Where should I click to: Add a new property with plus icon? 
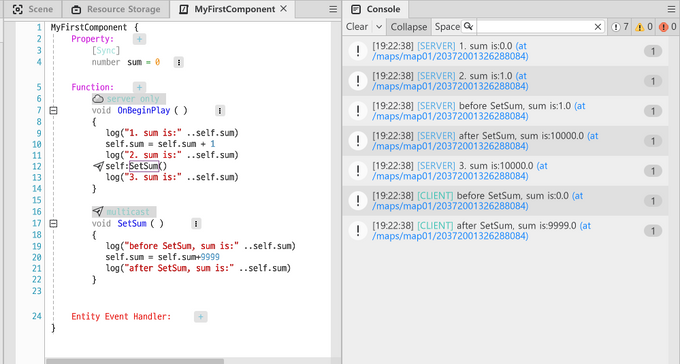[139, 39]
